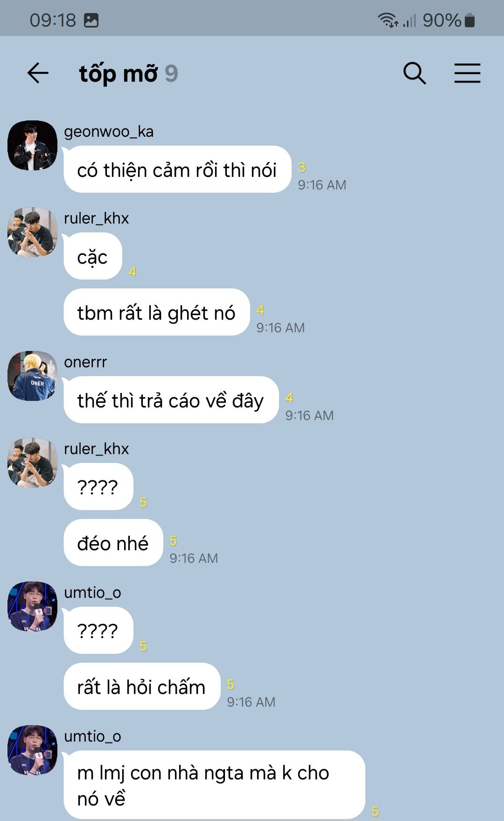Tap the geonwoo_ka username label
Viewport: 504px width, 821px height.
(109, 132)
